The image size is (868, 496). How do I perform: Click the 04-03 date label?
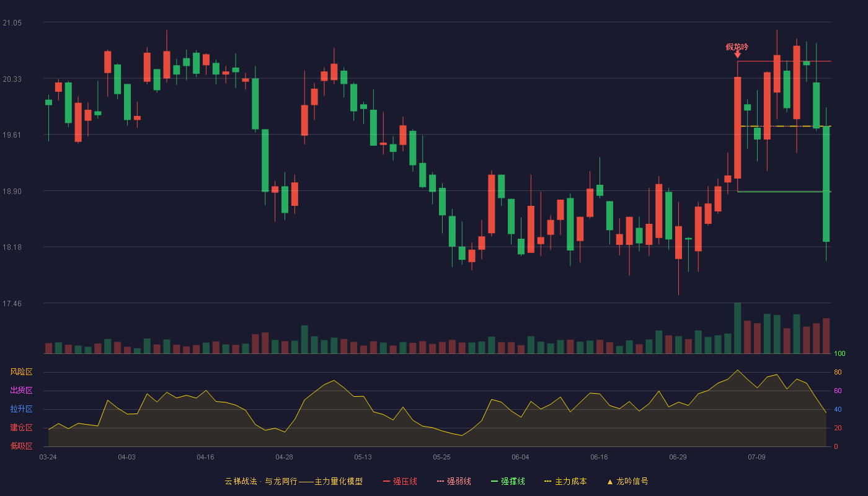pyautogui.click(x=126, y=457)
